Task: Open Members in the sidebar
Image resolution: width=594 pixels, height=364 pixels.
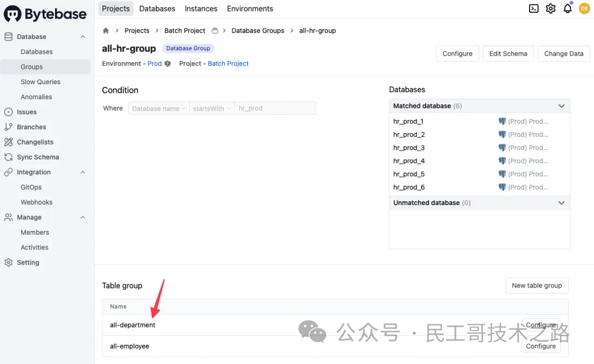Action: tap(35, 232)
